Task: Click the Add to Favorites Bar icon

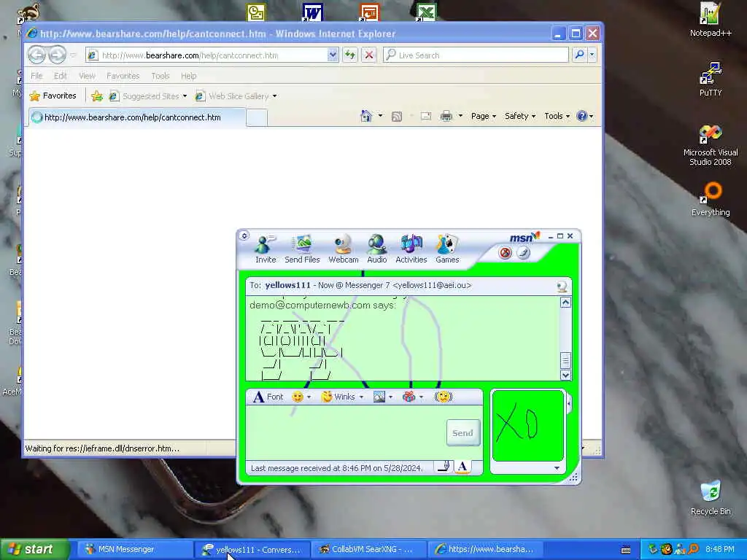Action: click(x=97, y=96)
